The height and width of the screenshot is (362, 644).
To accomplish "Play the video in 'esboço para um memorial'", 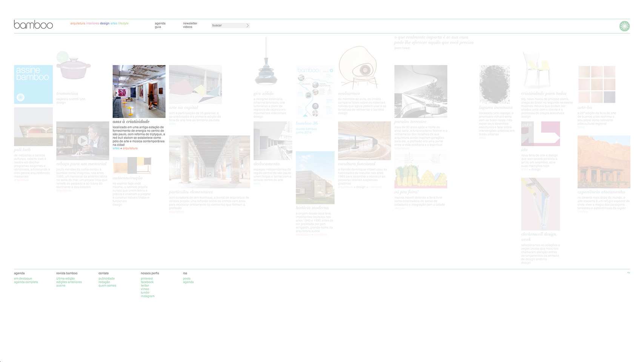I will pos(83,141).
